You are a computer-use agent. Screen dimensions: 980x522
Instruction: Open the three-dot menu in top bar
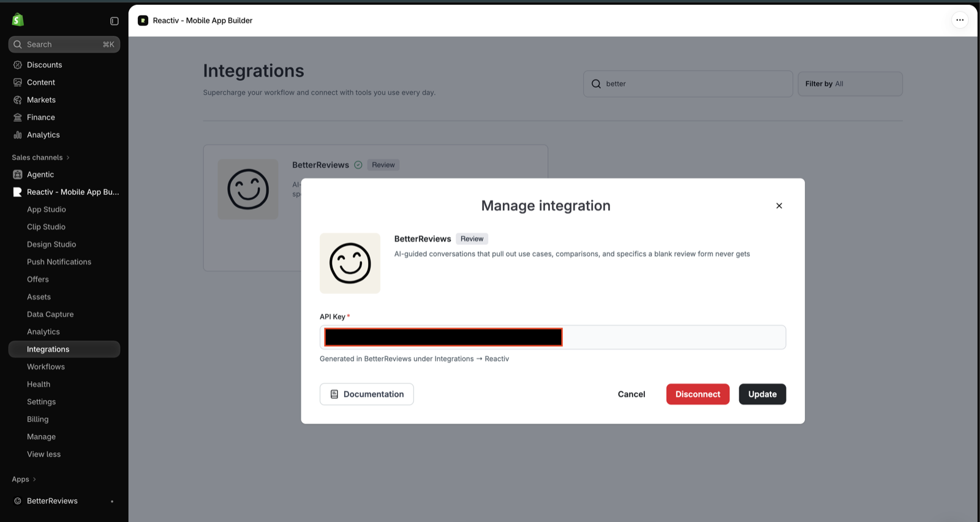(x=960, y=20)
